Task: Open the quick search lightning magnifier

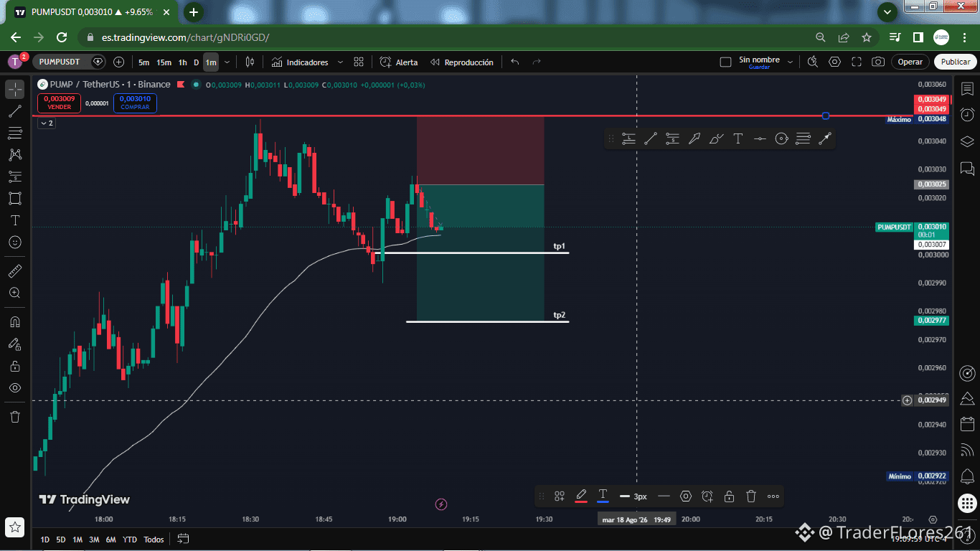Action: (x=813, y=62)
